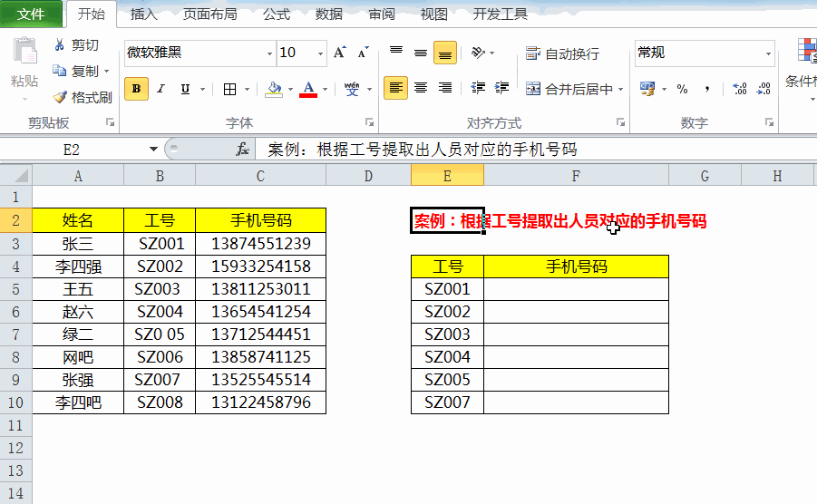Align text left
The height and width of the screenshot is (504, 817).
click(x=396, y=88)
